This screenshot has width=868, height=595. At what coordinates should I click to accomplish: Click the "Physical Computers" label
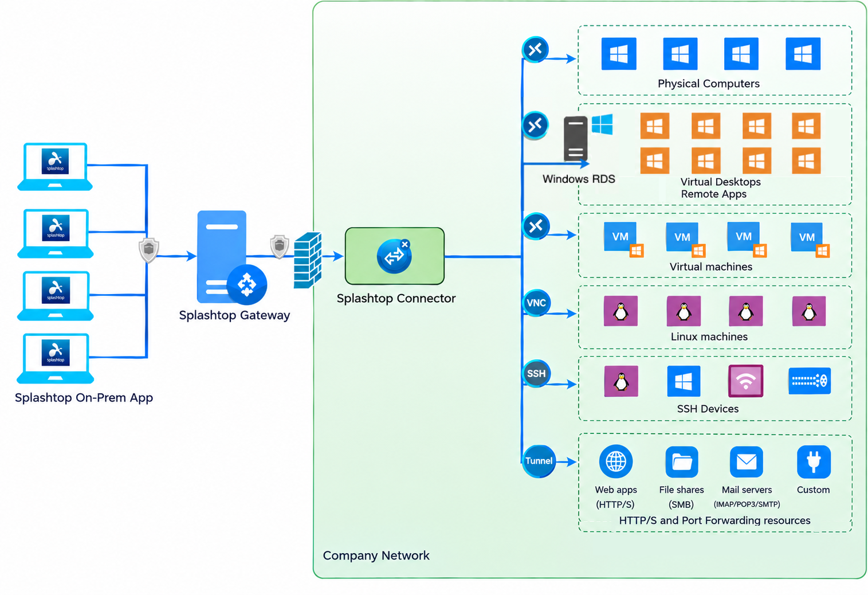click(x=709, y=84)
